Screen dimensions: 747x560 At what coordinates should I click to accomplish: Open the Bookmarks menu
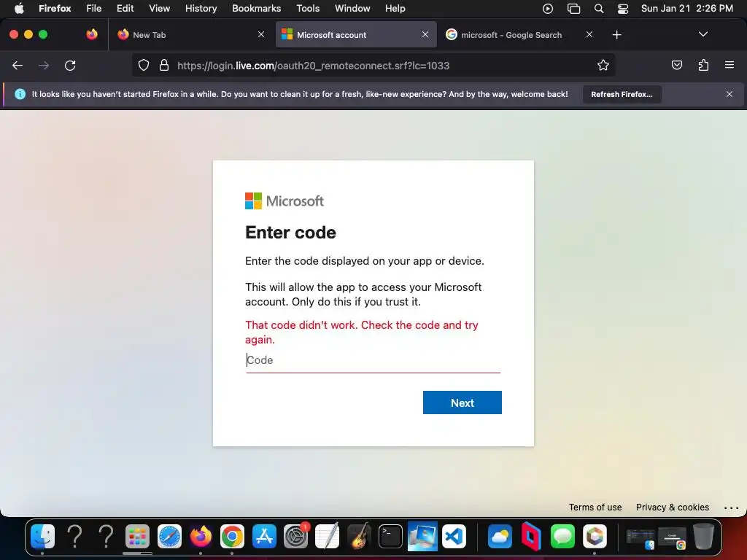coord(256,8)
